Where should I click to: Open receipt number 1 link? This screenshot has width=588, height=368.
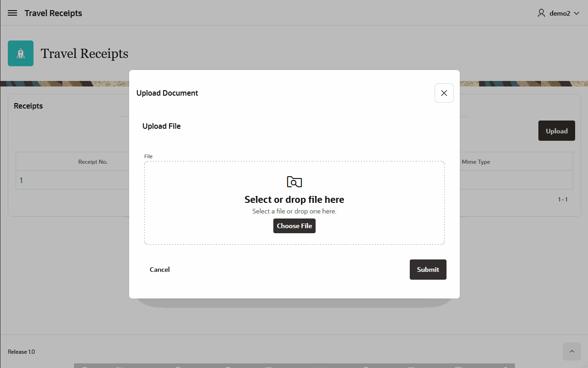pyautogui.click(x=21, y=180)
